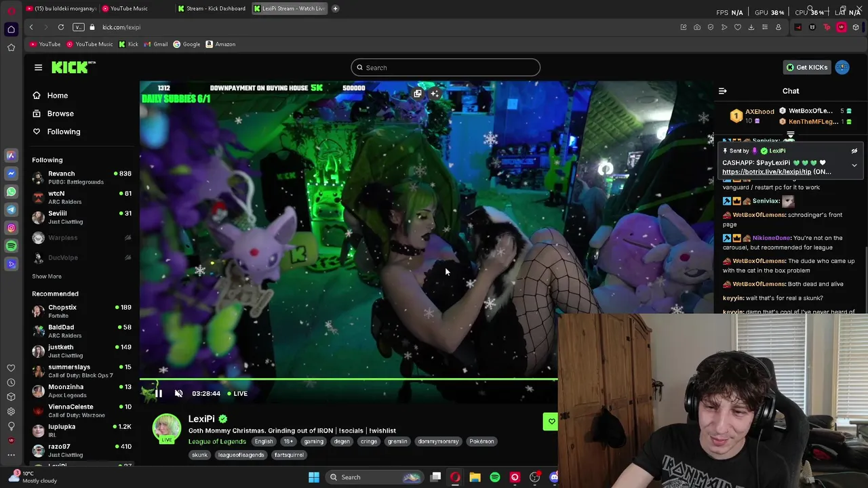Screen dimensions: 868x488
Task: Open the Gmail bookmark
Action: 155,44
